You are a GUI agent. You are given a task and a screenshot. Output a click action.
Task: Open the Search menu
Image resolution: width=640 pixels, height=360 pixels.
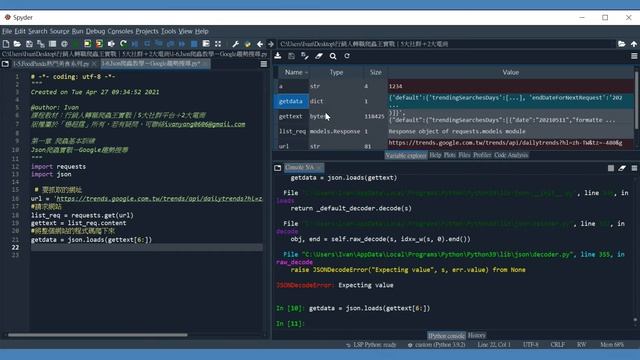38,31
